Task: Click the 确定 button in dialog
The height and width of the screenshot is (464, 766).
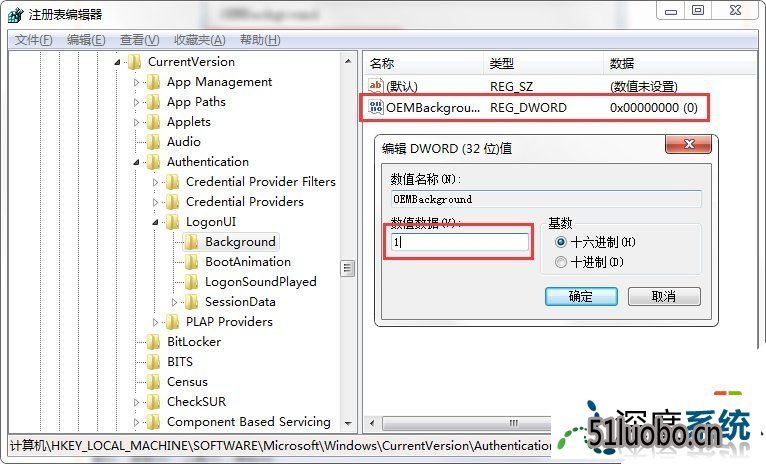Action: tap(580, 296)
